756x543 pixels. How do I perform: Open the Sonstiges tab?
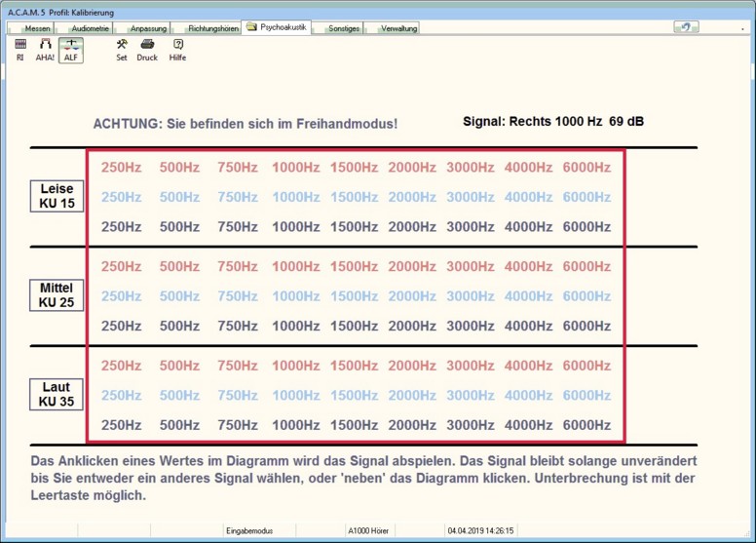343,28
